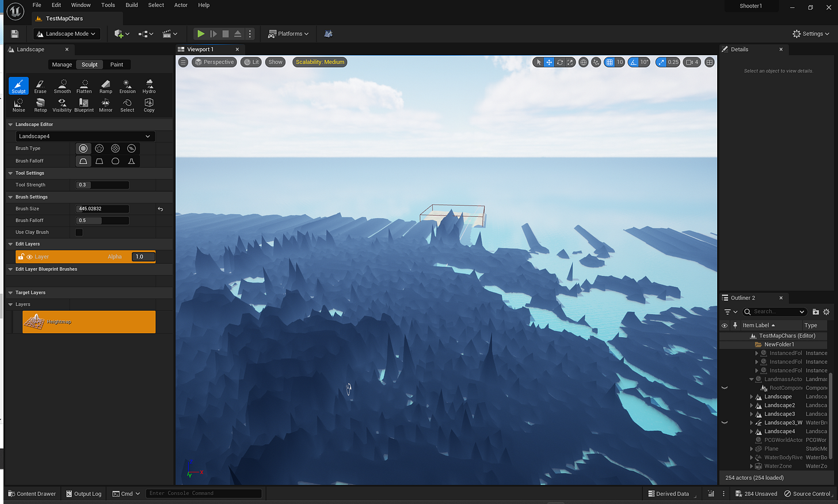Select the Smooth landscape tool
838x504 pixels.
tap(62, 86)
